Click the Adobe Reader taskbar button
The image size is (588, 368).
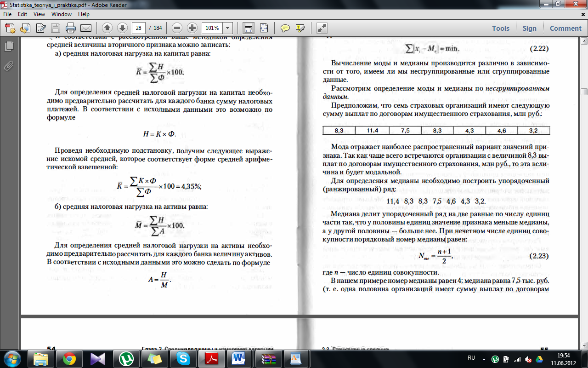(x=211, y=358)
